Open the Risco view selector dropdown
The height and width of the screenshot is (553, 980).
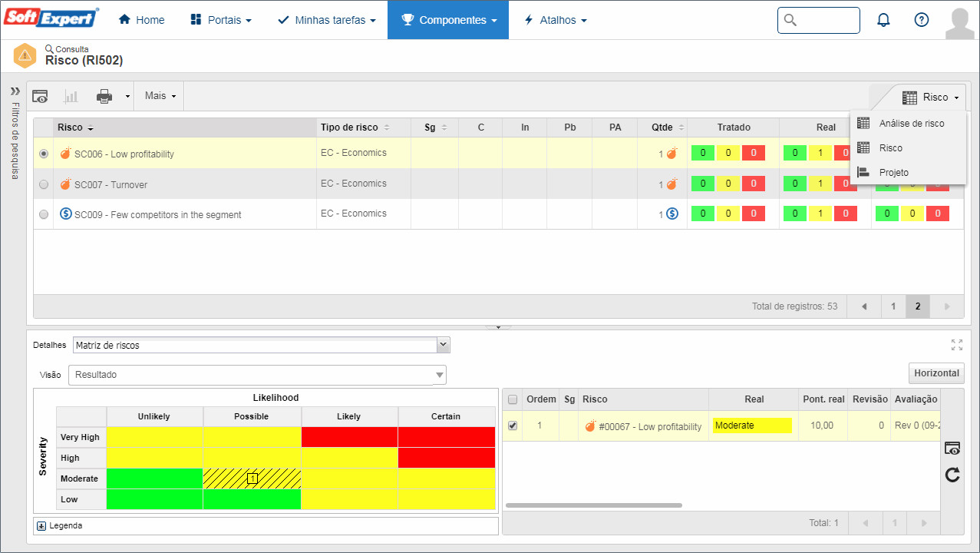930,98
